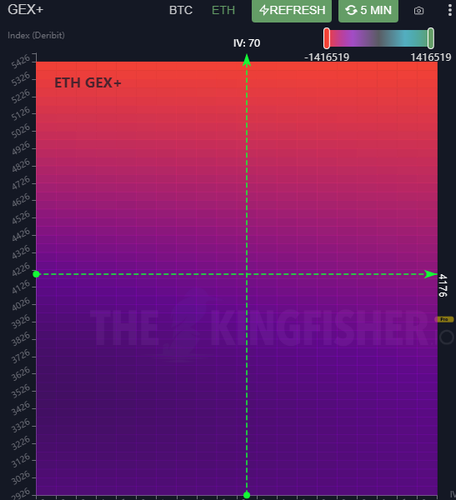
Task: Click the -1416519 minimum scale value
Action: [327, 57]
